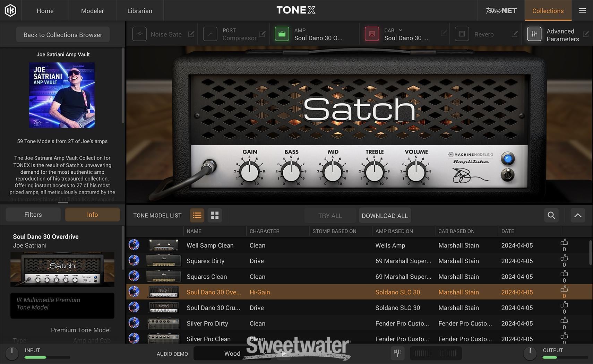593x364 pixels.
Task: Like the Well Samp Clean tone model
Action: 564,242
